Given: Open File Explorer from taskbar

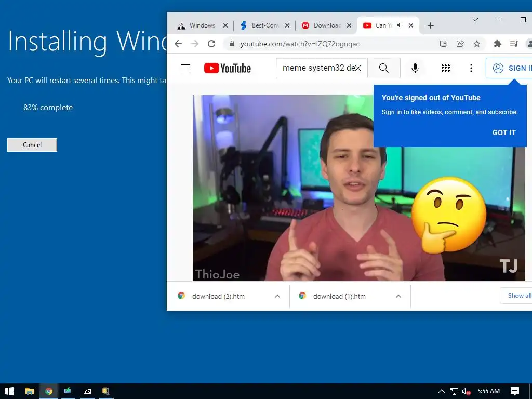Looking at the screenshot, I should click(30, 391).
